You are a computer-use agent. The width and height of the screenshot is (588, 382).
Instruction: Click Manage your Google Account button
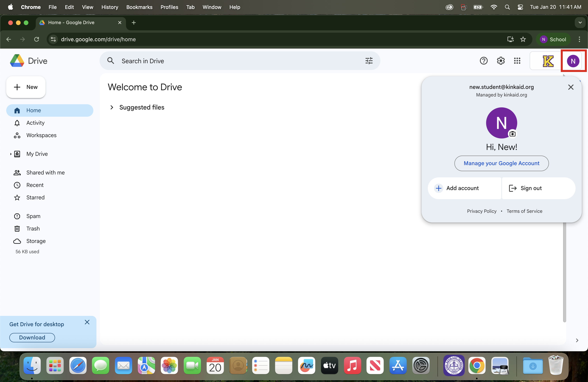tap(501, 163)
